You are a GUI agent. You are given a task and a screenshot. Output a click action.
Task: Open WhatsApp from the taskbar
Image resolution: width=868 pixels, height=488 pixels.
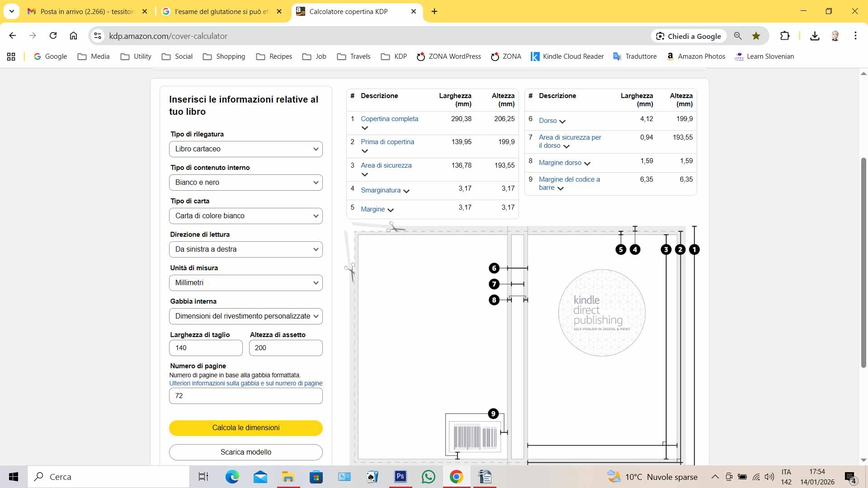pyautogui.click(x=428, y=476)
